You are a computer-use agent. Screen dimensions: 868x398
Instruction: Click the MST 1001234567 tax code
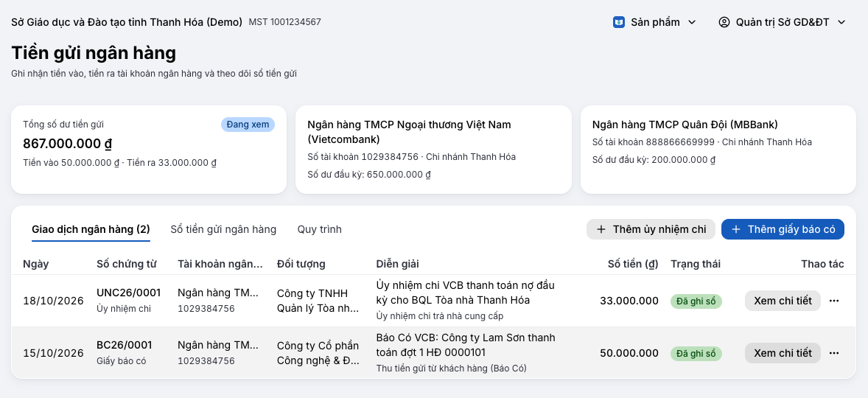(284, 22)
